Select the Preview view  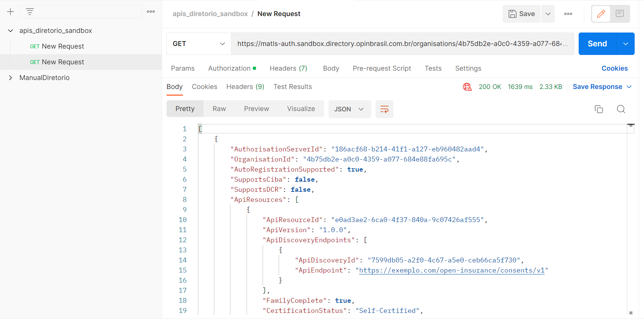(256, 109)
